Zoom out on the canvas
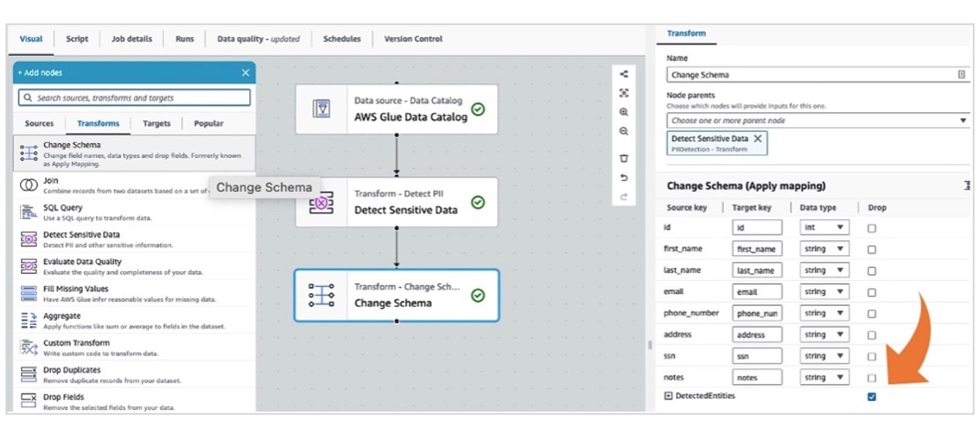The height and width of the screenshot is (435, 980). click(624, 132)
